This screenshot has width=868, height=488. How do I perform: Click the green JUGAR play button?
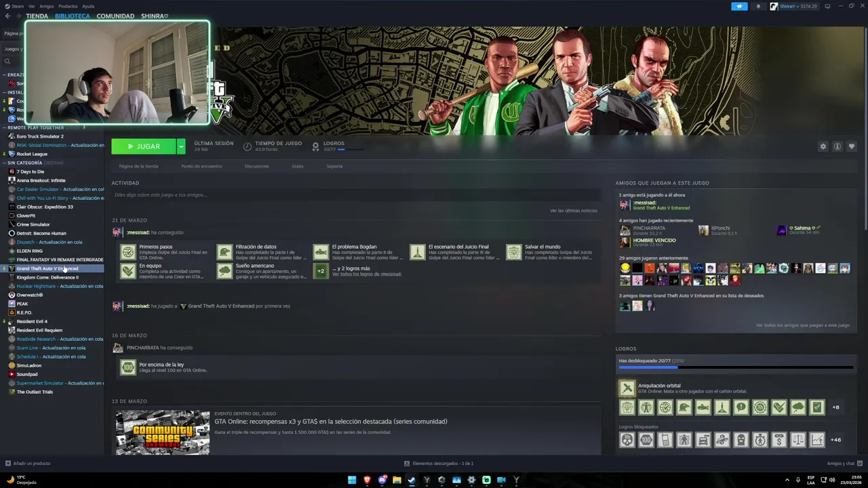tap(144, 146)
